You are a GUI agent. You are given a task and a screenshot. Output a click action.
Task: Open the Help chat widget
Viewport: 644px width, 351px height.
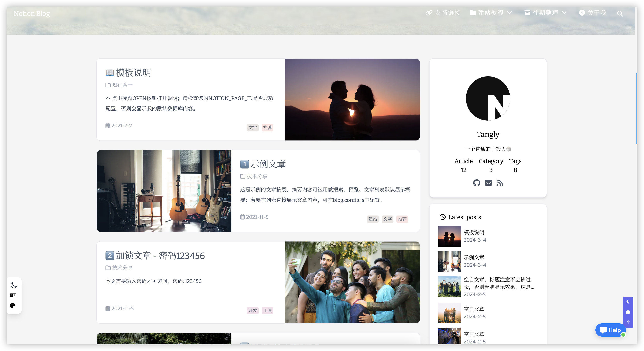(610, 330)
